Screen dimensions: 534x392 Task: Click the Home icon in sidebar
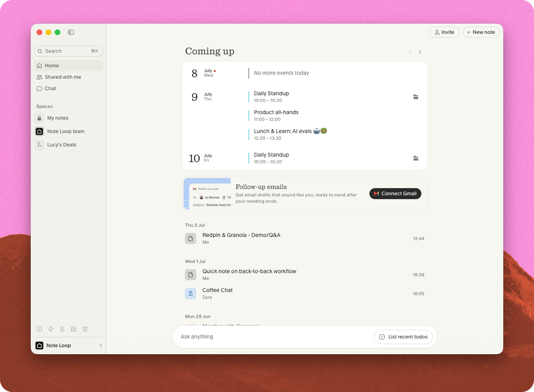pos(39,66)
